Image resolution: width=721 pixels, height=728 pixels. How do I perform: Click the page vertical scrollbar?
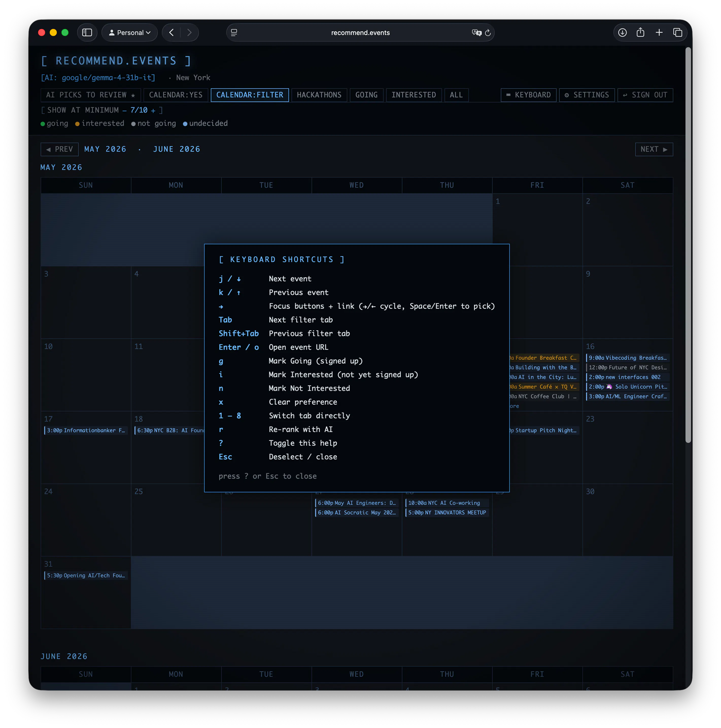(688, 245)
